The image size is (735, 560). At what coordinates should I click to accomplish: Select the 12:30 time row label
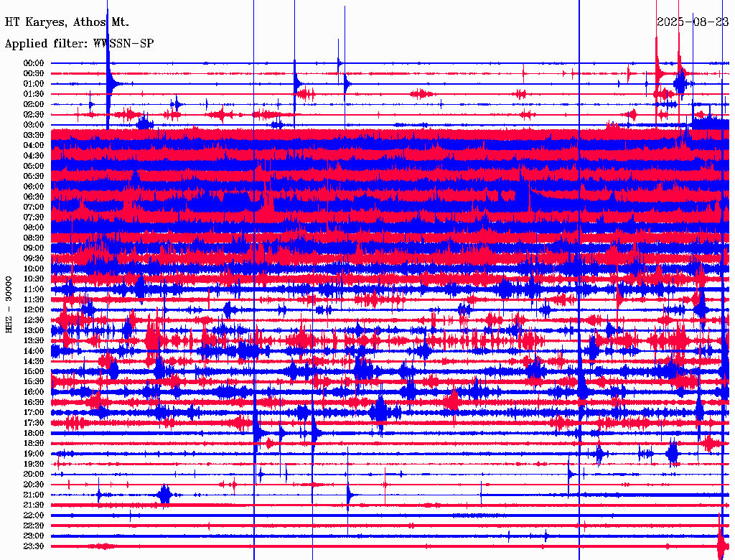point(34,320)
